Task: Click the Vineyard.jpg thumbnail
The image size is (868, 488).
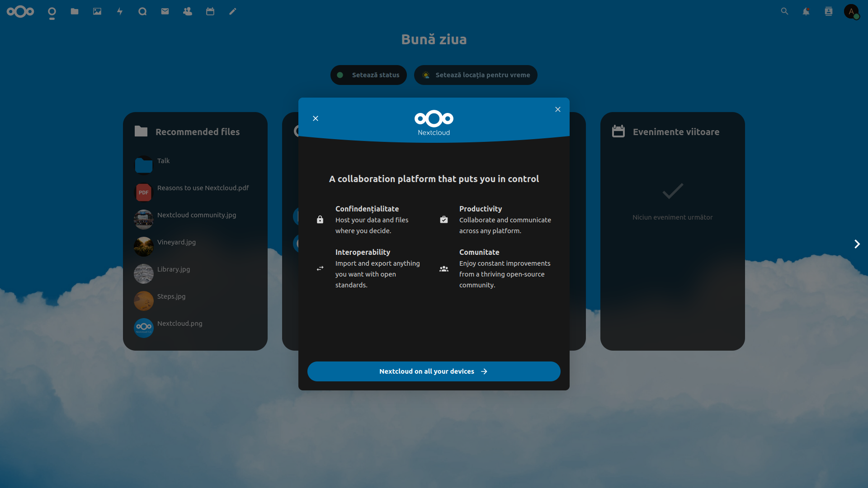Action: [x=144, y=247]
